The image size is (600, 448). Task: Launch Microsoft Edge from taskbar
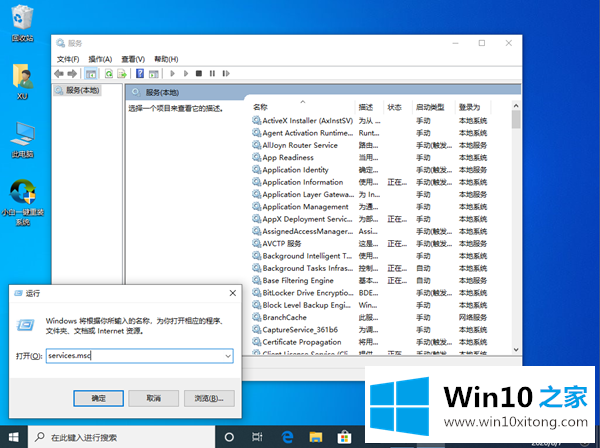coord(287,437)
